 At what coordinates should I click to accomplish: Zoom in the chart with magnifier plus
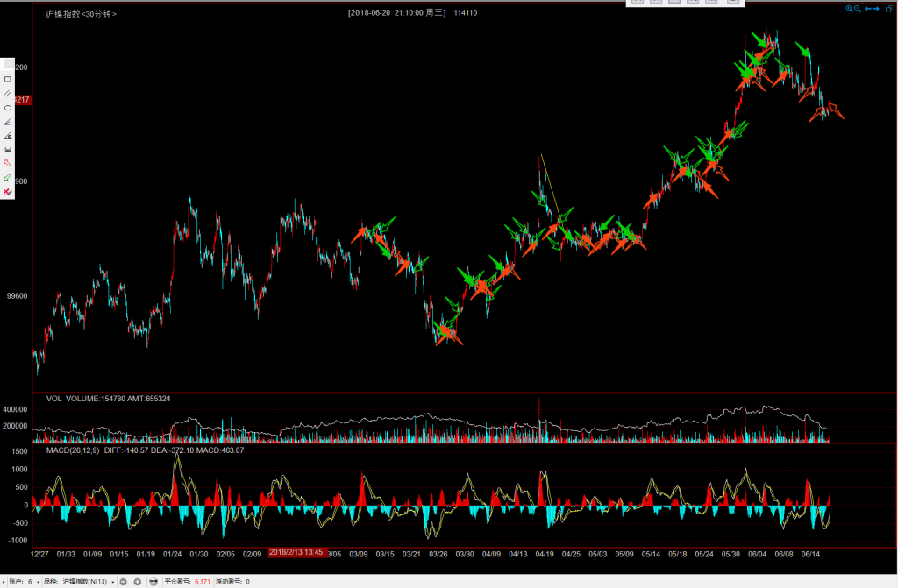pos(849,9)
